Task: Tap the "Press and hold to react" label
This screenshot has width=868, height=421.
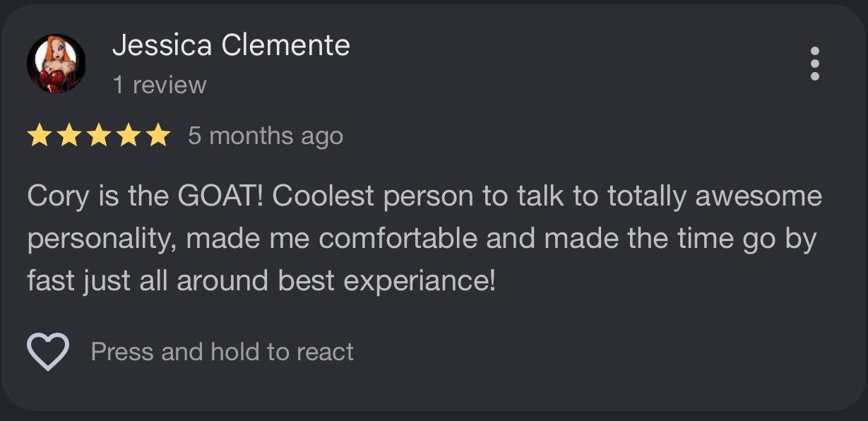Action: click(222, 352)
